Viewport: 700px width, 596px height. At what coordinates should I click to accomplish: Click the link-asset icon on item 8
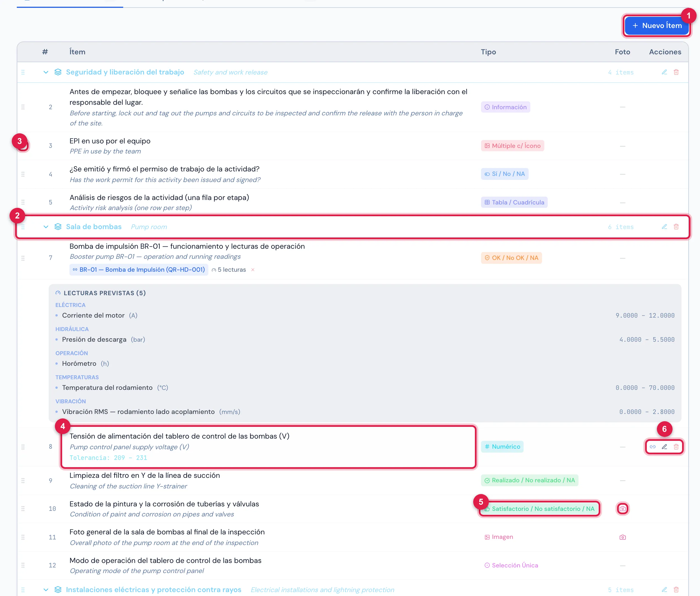coord(653,447)
